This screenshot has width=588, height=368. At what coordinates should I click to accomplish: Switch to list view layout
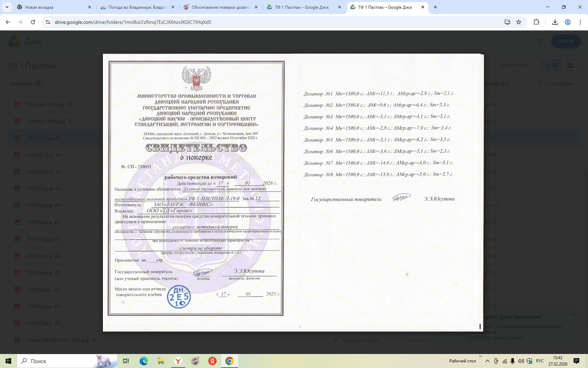551,65
